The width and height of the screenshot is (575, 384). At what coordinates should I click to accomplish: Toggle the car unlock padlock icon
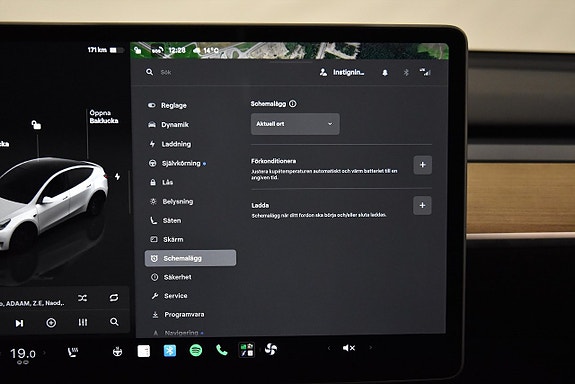point(36,125)
